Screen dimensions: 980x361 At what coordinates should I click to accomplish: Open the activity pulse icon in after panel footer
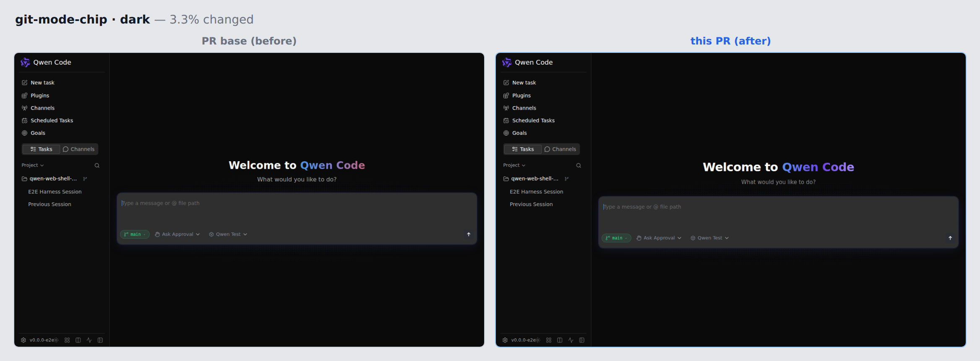coord(571,340)
